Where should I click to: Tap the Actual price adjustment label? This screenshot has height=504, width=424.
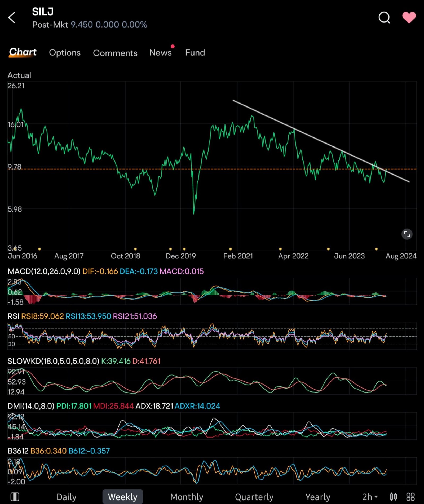point(19,75)
